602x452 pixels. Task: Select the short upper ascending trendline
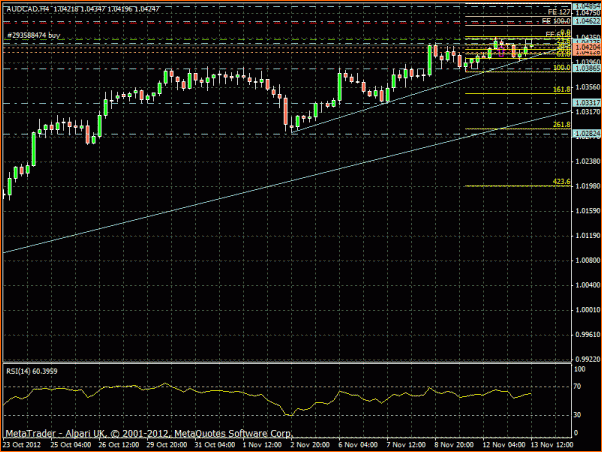click(x=425, y=90)
